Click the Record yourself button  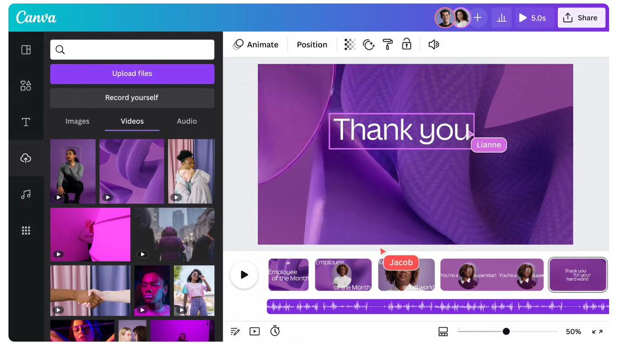point(132,98)
